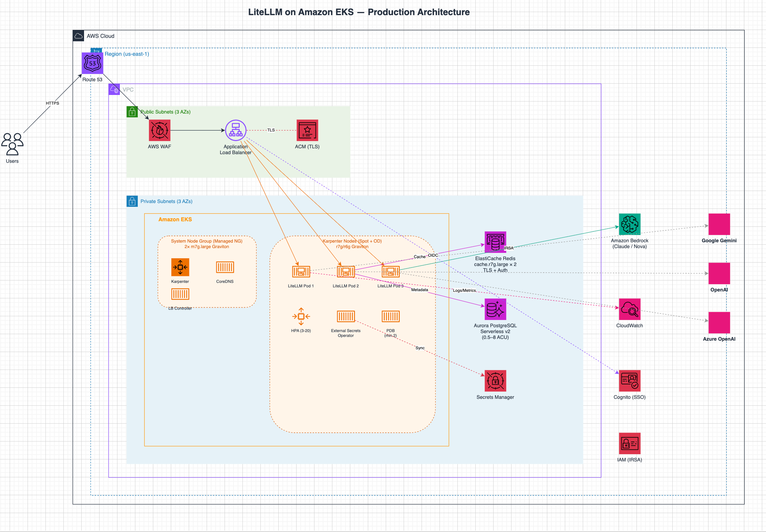Image resolution: width=766 pixels, height=532 pixels.
Task: Click the LiteLLM Pod 1 icon
Action: coord(301,272)
